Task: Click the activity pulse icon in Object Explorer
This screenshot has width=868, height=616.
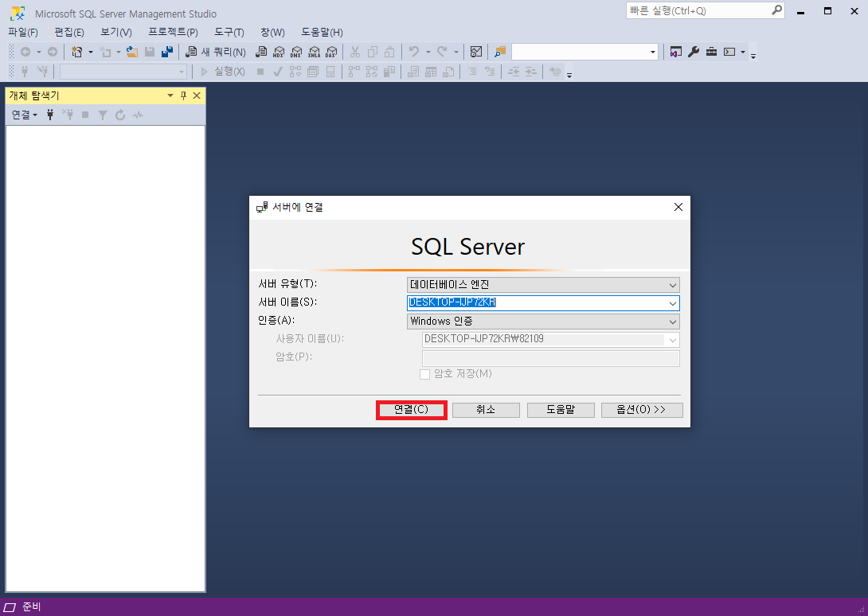Action: 138,115
